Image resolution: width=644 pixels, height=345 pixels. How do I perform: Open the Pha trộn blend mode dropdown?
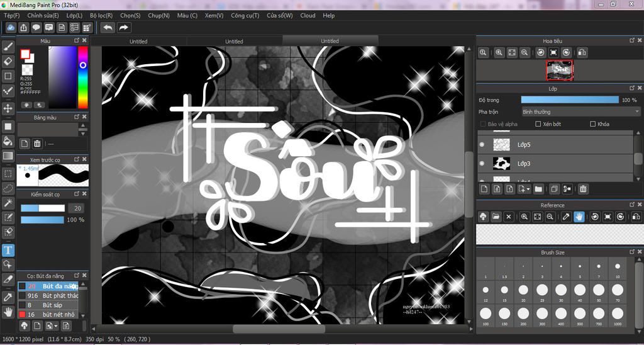(x=580, y=111)
